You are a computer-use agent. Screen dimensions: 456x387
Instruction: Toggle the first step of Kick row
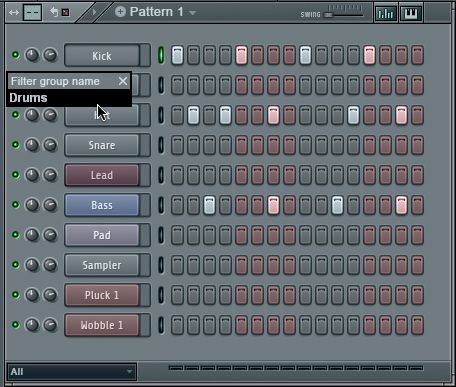pos(177,55)
